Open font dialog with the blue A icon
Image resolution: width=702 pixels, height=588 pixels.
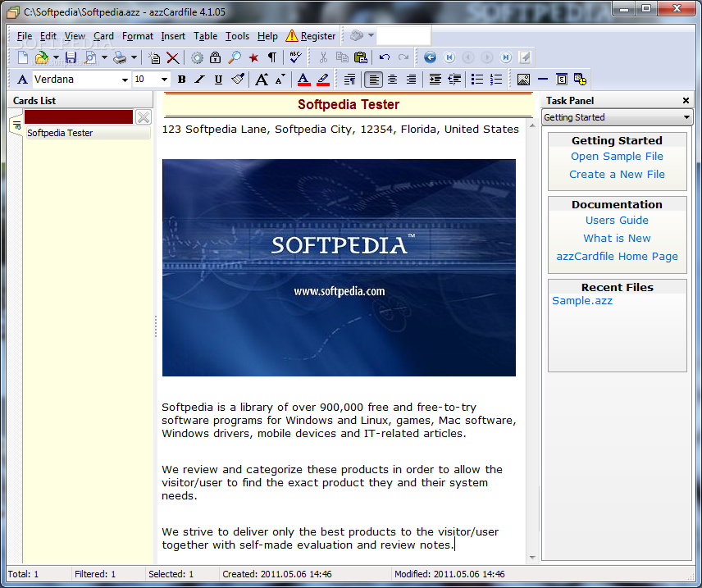coord(22,80)
